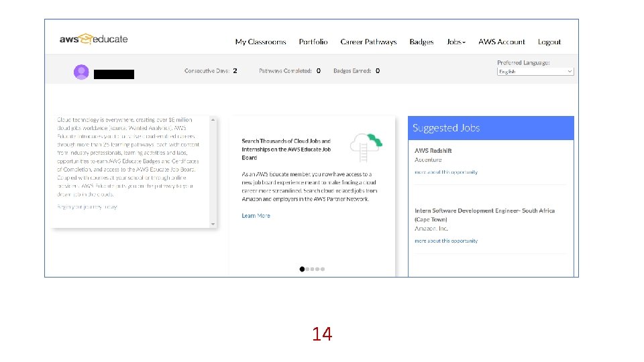Click Logout in the navigation bar
Screen dimensions: 644x362
click(549, 42)
